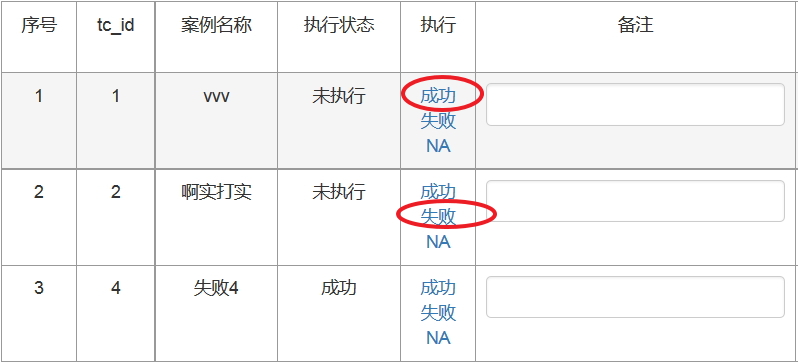Viewport: 798px width, 364px height.
Task: Click blue 成功 link for case 失败4
Action: [x=438, y=288]
